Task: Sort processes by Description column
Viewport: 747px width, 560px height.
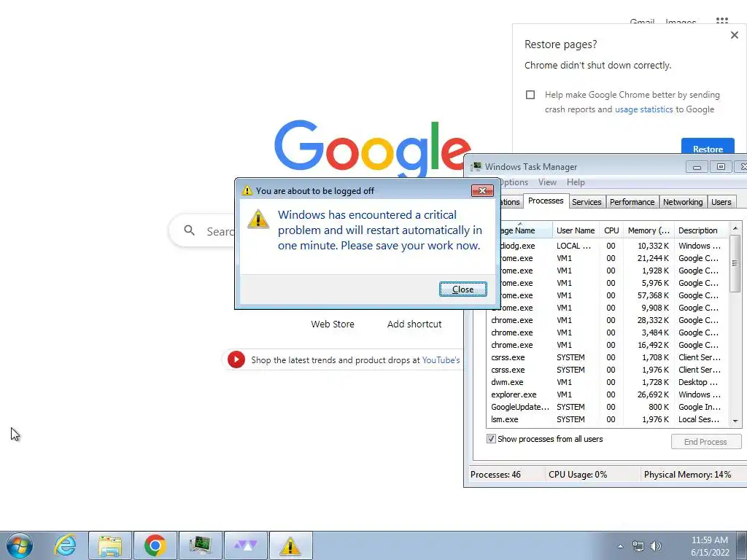Action: [x=701, y=230]
